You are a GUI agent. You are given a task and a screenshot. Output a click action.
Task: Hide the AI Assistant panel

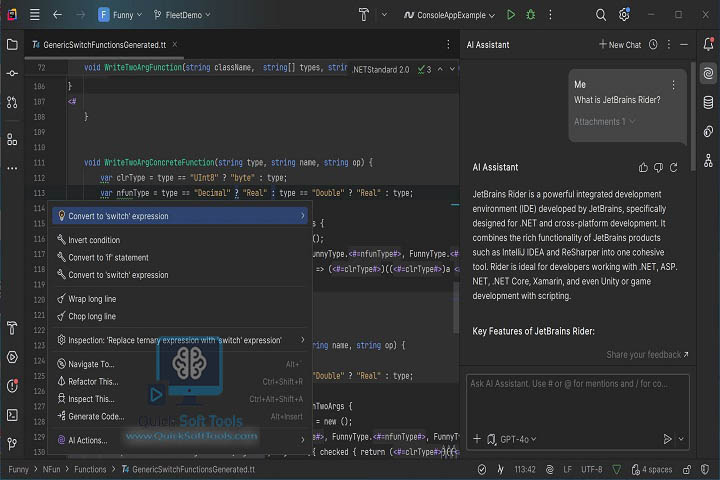point(684,45)
